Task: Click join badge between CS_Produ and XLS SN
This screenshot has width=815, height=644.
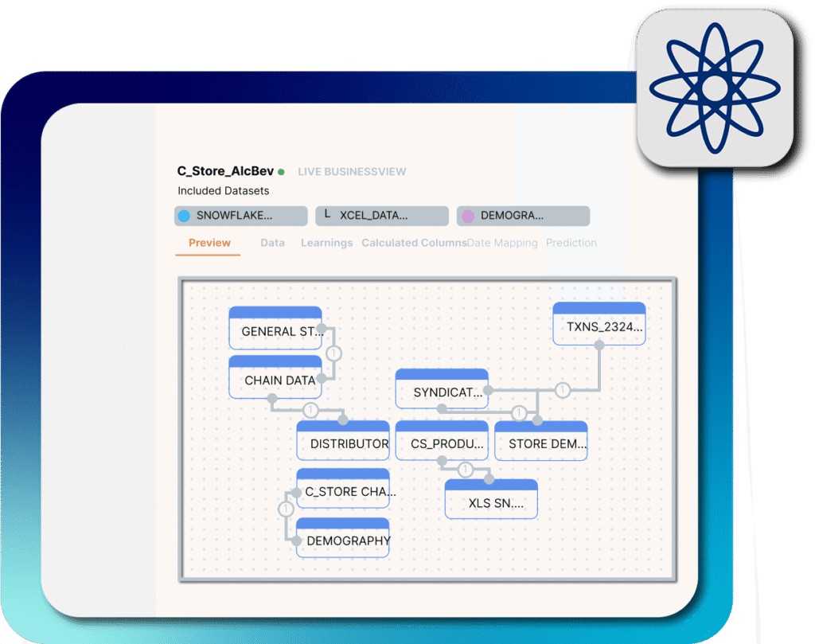Action: 466,469
